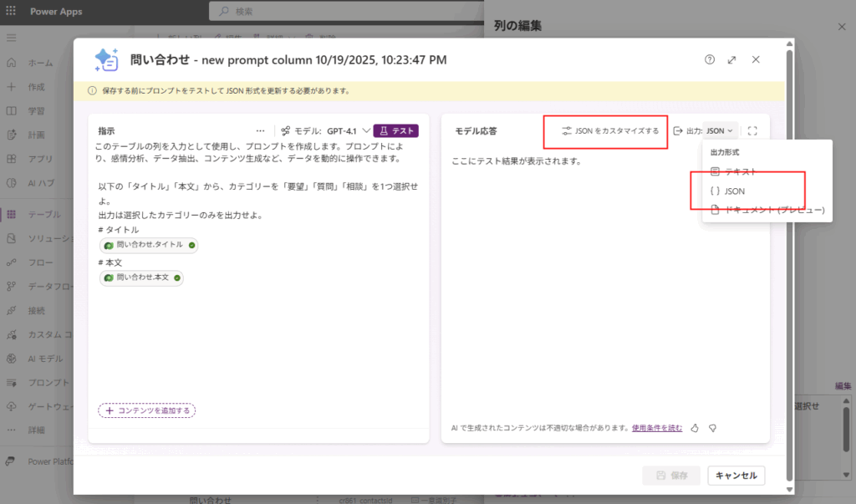The height and width of the screenshot is (504, 856).
Task: Open the 出力 JSON format dropdown
Action: (720, 130)
